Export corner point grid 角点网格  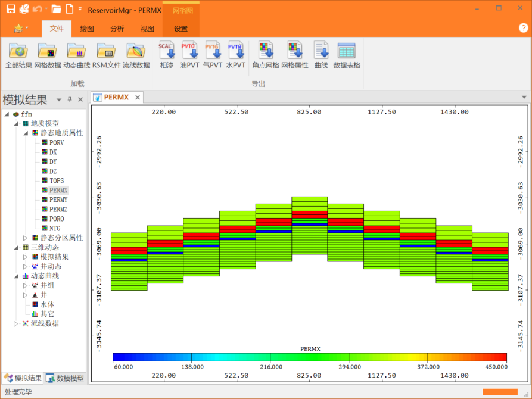pyautogui.click(x=266, y=55)
